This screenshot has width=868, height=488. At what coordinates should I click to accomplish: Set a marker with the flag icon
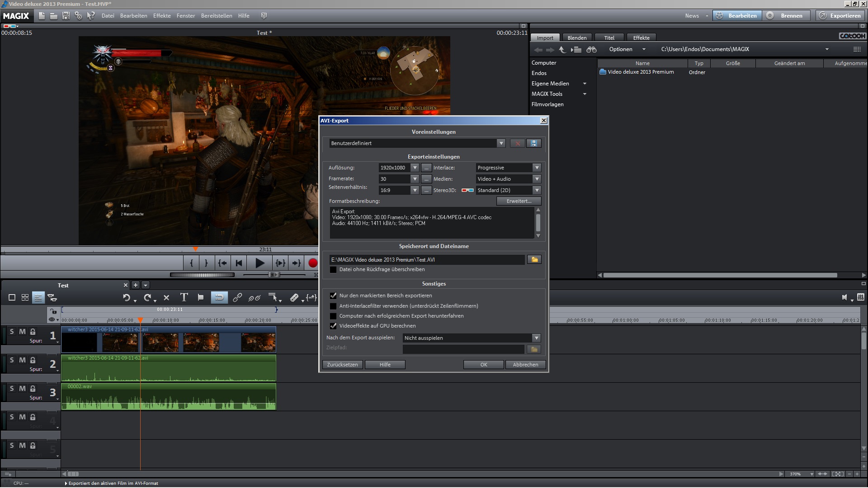tap(201, 297)
